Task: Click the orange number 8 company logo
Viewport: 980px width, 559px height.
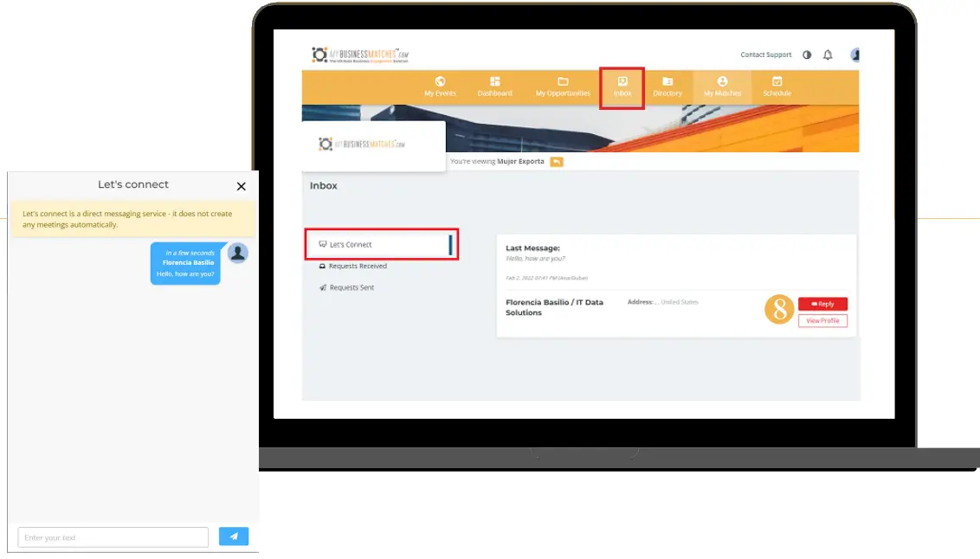Action: [779, 309]
